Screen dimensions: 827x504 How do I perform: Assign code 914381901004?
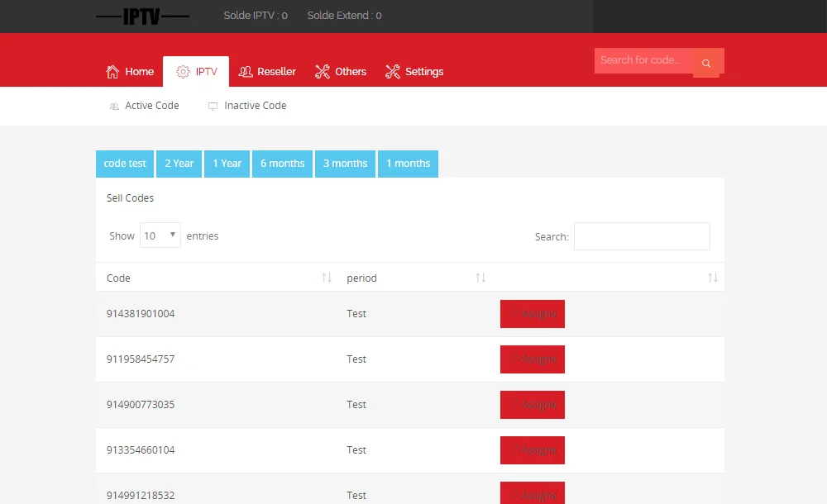(x=533, y=314)
